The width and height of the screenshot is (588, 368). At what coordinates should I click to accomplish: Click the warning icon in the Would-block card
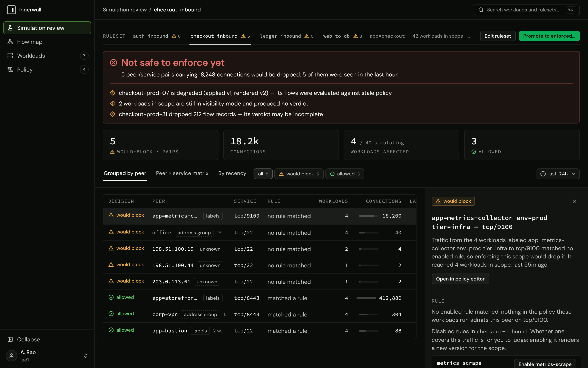112,152
